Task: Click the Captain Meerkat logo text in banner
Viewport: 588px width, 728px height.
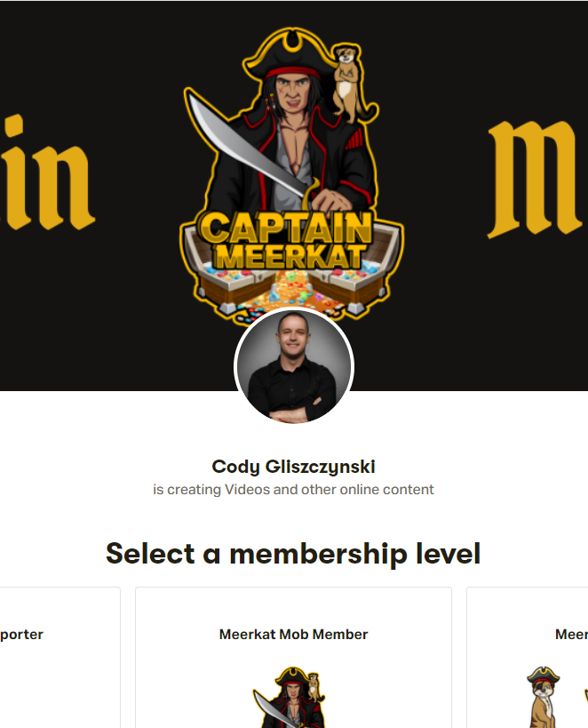Action: 286,241
